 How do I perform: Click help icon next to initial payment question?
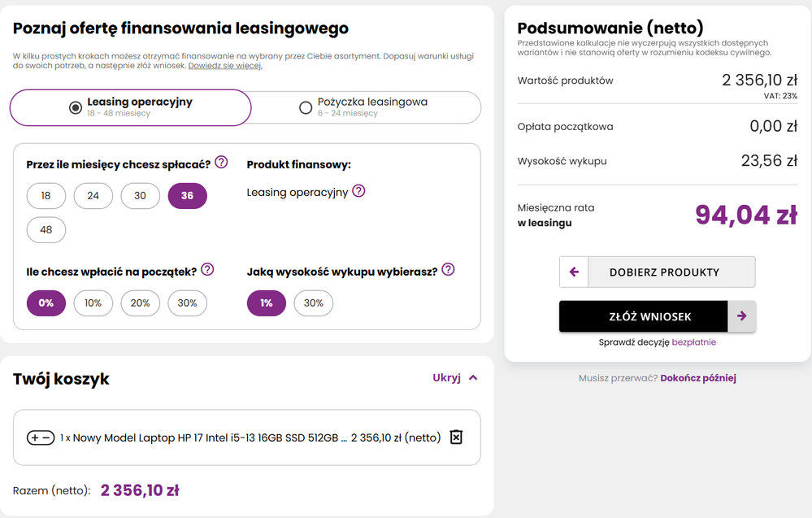207,269
